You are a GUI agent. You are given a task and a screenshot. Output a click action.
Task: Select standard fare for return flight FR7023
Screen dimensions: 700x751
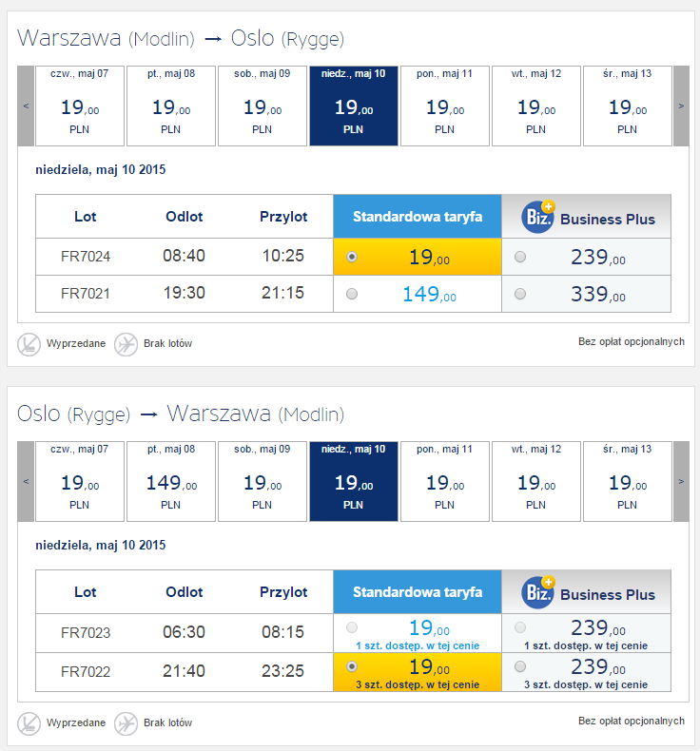(x=352, y=627)
